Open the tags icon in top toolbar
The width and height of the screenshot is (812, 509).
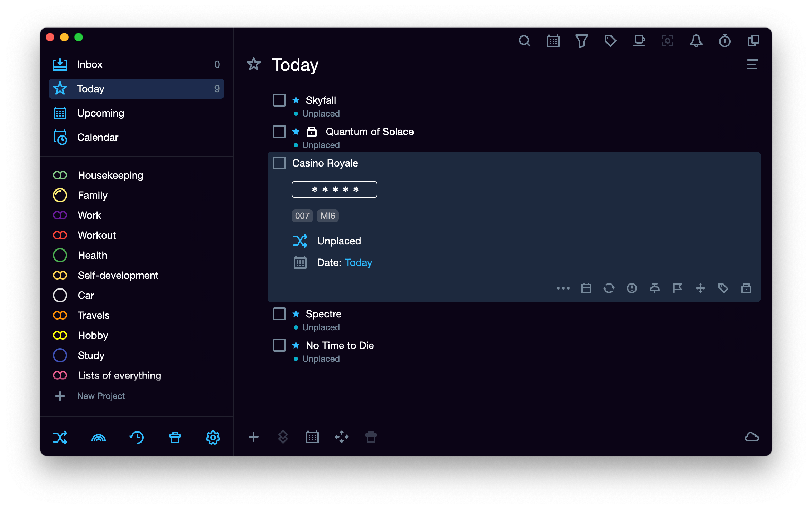tap(610, 41)
